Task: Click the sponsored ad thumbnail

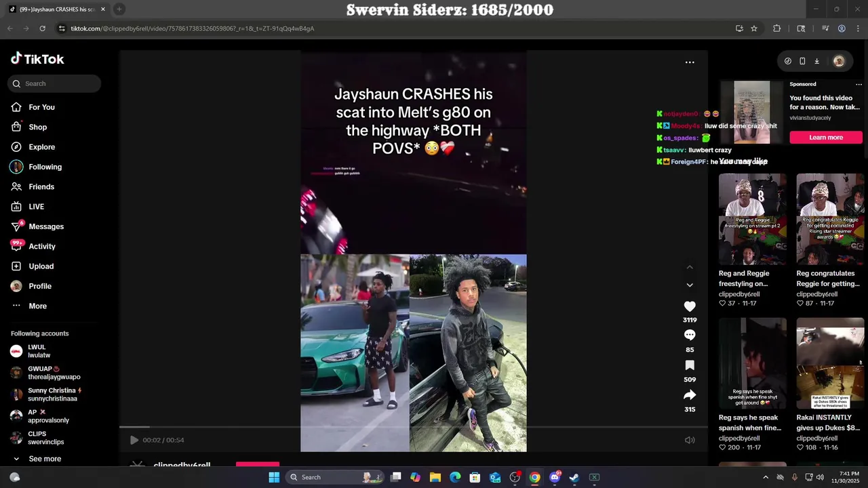Action: [x=752, y=112]
